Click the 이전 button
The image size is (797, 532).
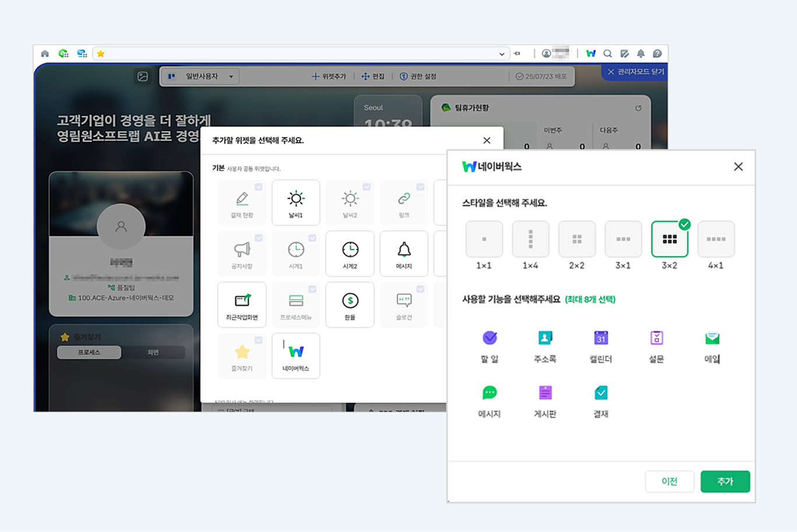click(669, 481)
